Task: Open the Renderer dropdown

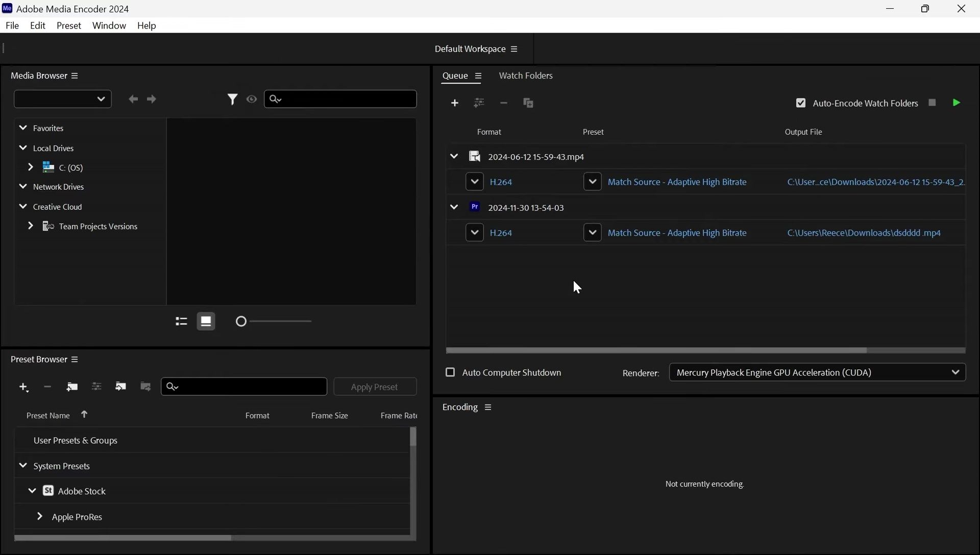Action: tap(818, 372)
